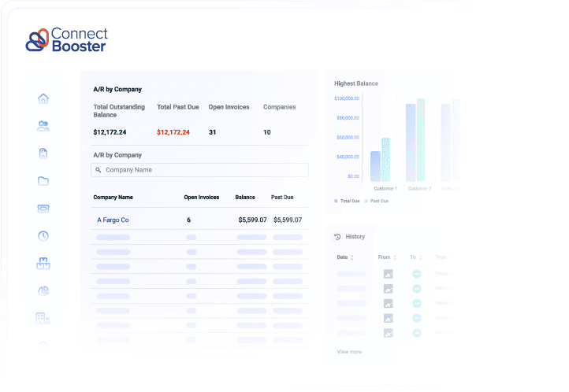Click the building companies sidebar icon
The image size is (569, 392).
(43, 318)
